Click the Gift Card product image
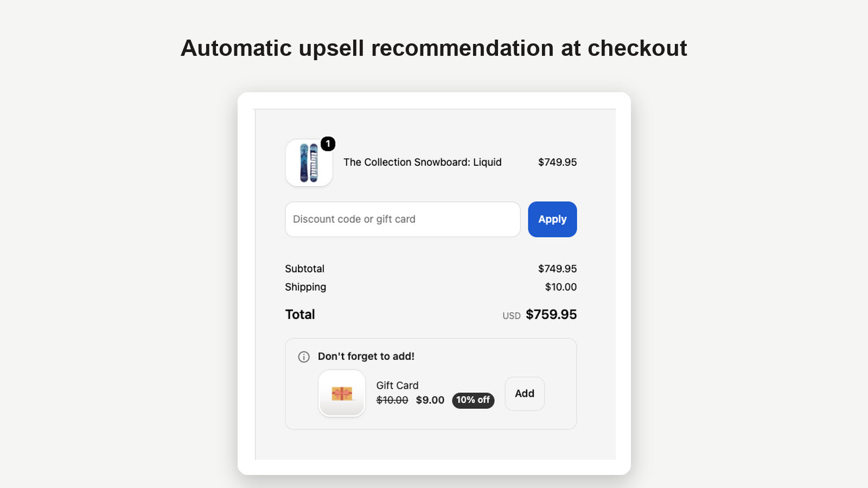 [342, 393]
